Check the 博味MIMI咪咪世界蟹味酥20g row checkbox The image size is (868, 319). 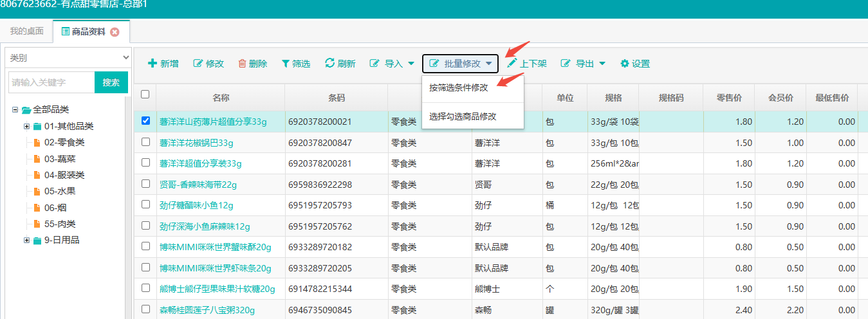pyautogui.click(x=145, y=246)
